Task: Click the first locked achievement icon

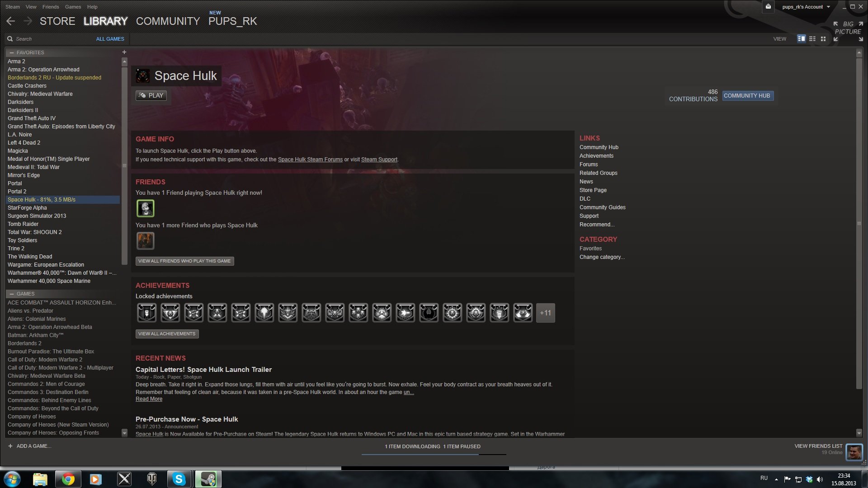Action: coord(147,313)
